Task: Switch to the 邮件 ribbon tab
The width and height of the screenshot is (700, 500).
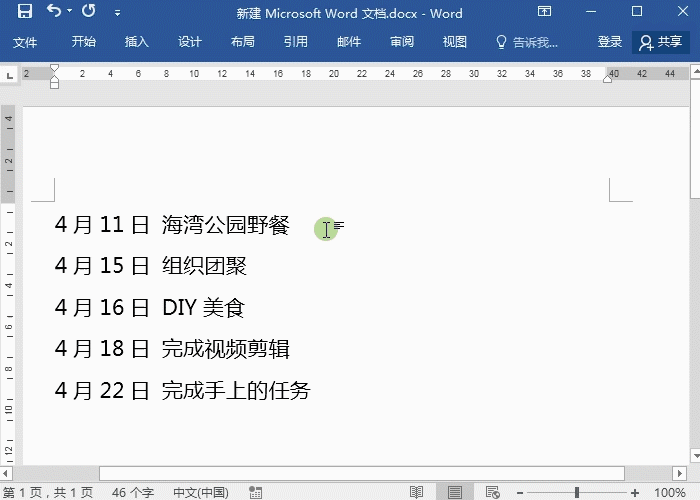Action: coord(349,42)
